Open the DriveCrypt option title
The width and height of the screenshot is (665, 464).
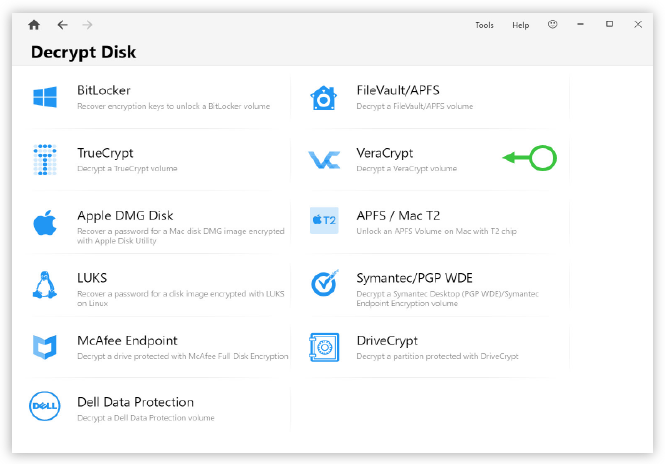click(x=387, y=341)
